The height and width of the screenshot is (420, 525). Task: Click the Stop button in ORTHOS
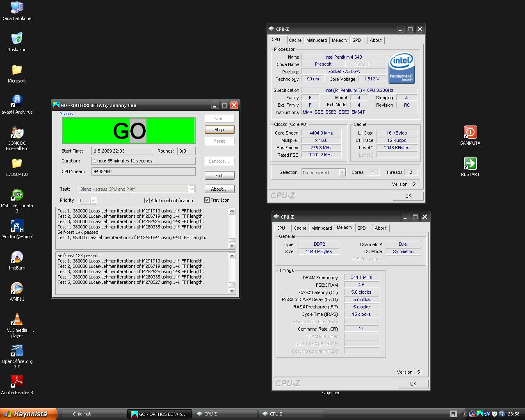tap(219, 130)
